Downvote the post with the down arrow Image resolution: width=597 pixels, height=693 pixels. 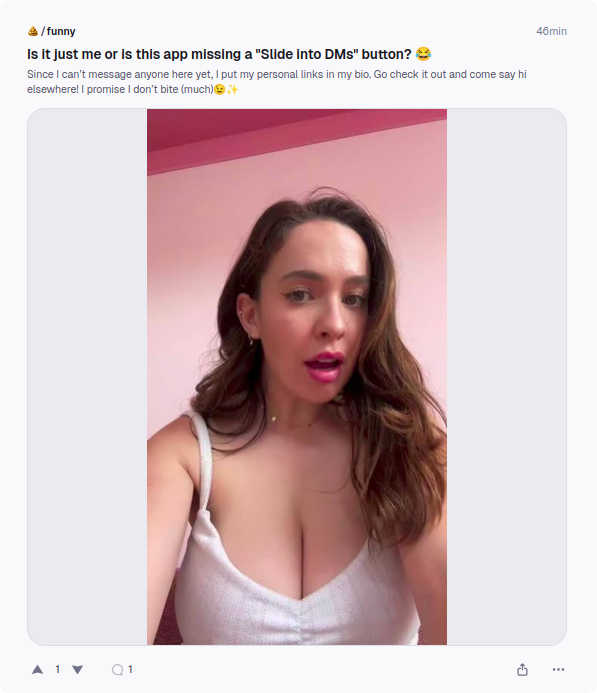(x=77, y=670)
